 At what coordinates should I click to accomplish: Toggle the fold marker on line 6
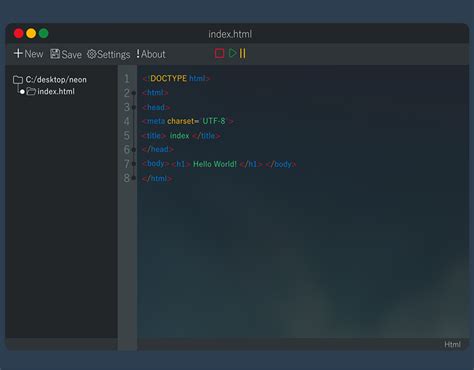134,150
